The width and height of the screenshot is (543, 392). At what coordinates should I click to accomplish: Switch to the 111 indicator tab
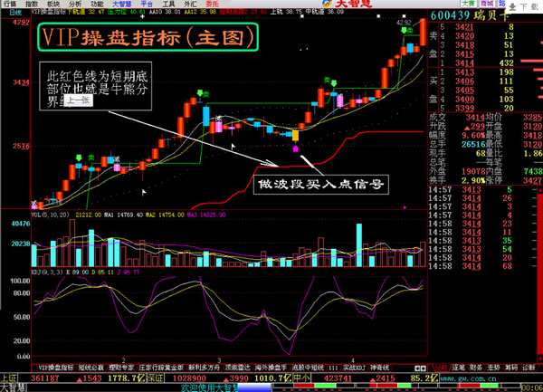tap(333, 368)
